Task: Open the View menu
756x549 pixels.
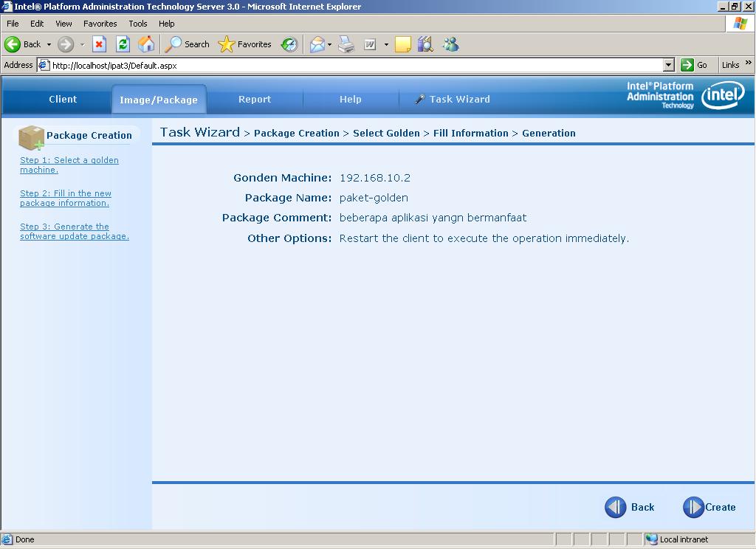Action: coord(63,24)
